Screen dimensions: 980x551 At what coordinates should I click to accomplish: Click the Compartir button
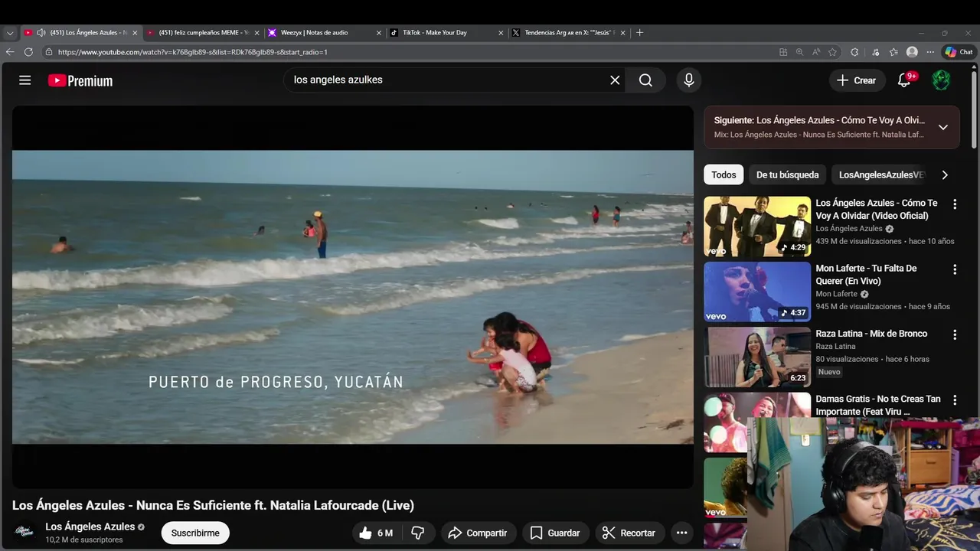pos(478,533)
